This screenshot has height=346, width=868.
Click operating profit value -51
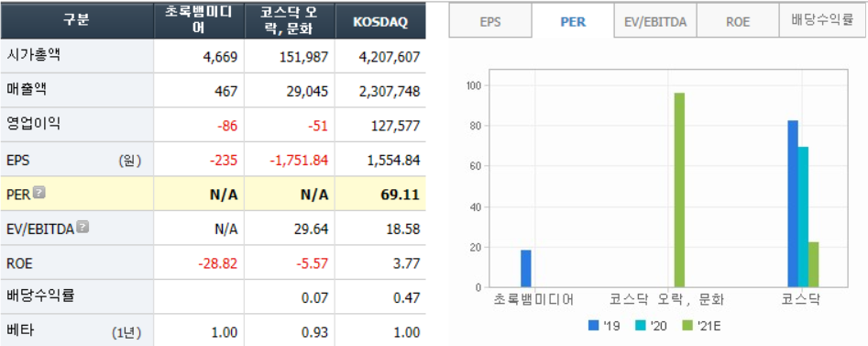pos(318,126)
